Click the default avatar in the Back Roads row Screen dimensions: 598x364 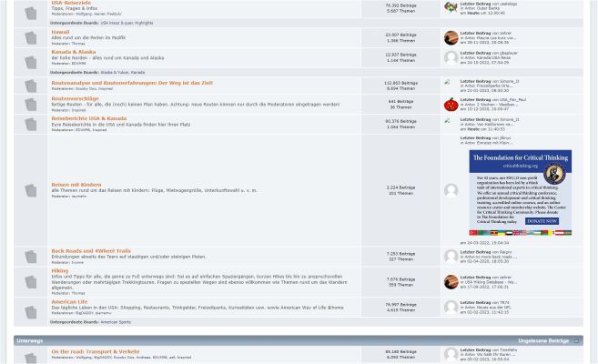[451, 257]
